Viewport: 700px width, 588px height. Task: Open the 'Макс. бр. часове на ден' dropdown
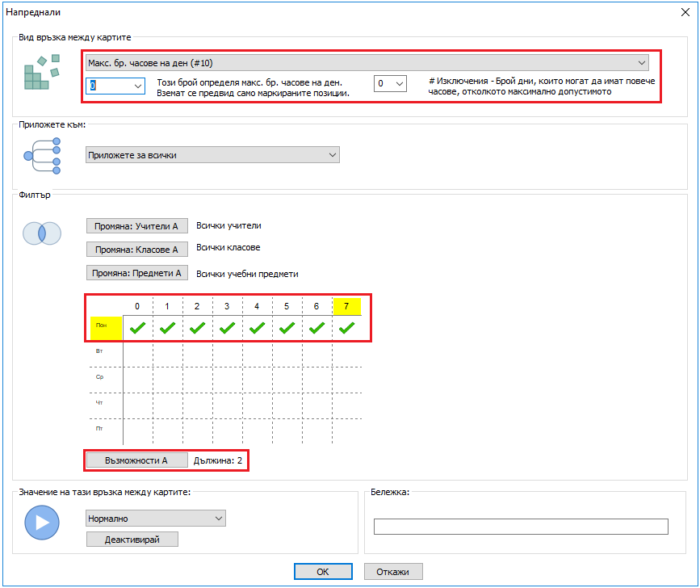367,63
